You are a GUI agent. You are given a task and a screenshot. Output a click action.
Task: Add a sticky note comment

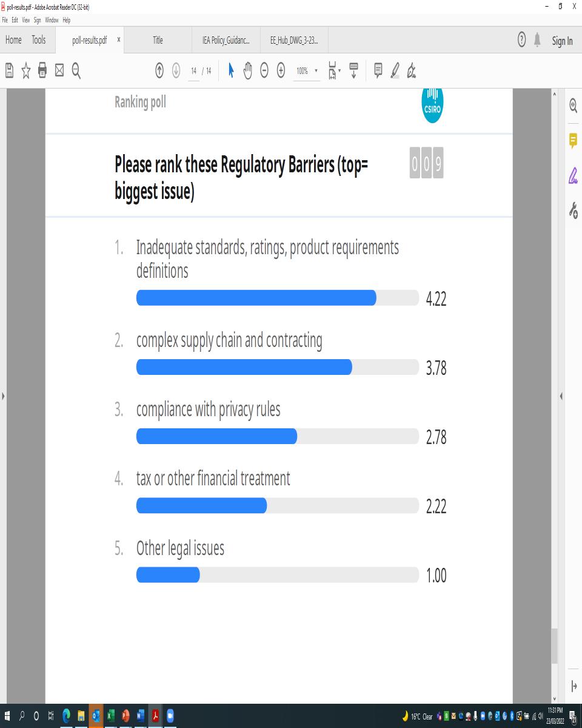378,71
